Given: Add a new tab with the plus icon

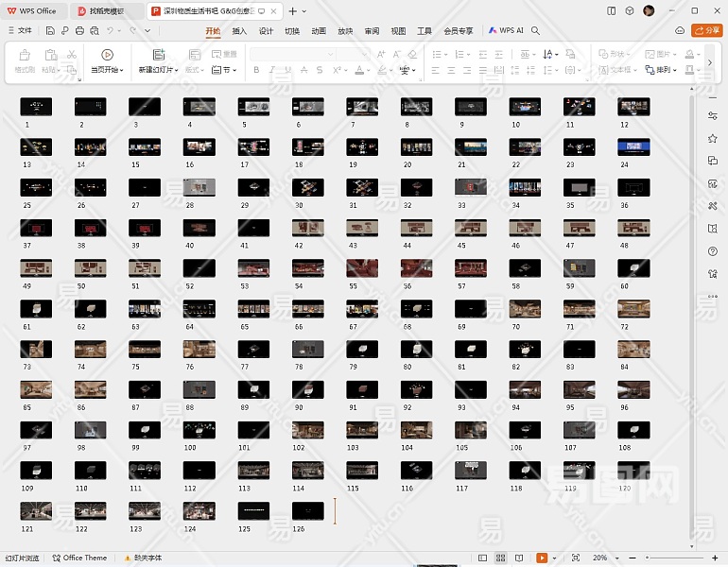Looking at the screenshot, I should [x=292, y=10].
